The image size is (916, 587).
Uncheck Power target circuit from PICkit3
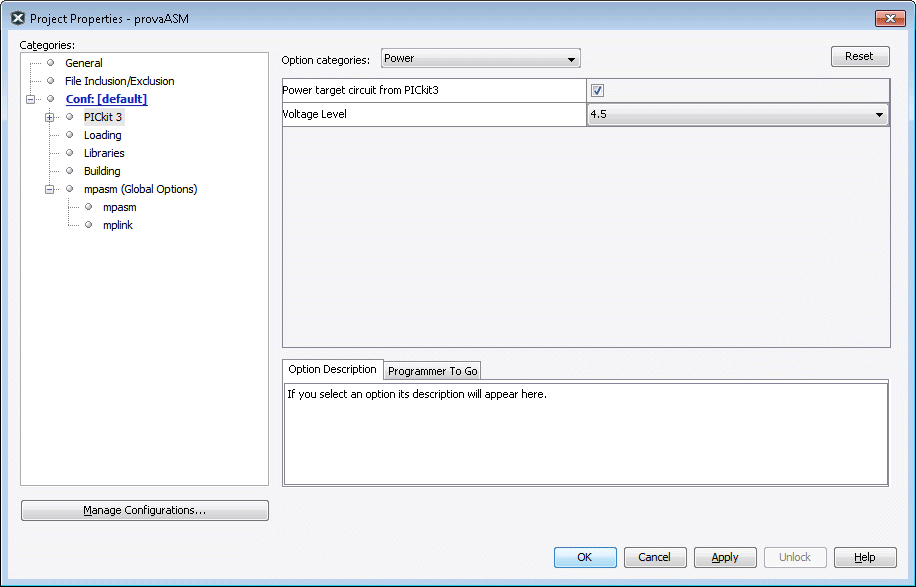click(x=598, y=90)
